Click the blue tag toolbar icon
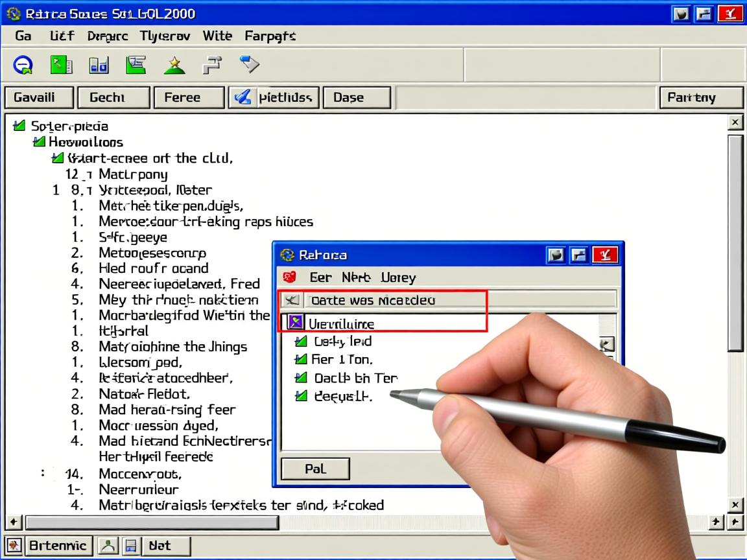This screenshot has width=747, height=560. point(249,64)
